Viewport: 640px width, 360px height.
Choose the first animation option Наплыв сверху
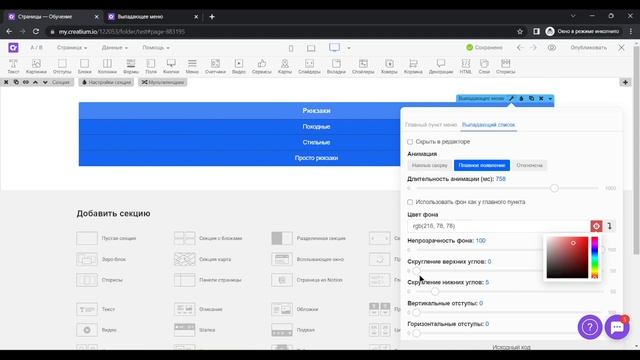pyautogui.click(x=429, y=165)
